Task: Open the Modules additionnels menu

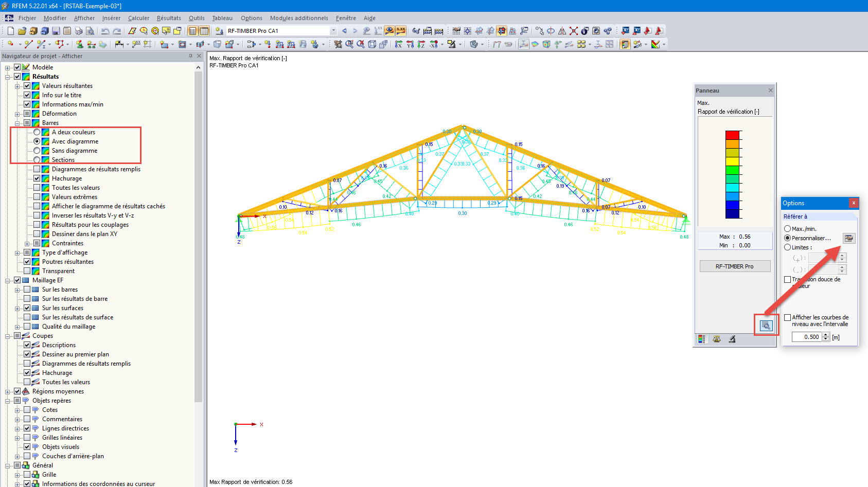Action: coord(299,18)
